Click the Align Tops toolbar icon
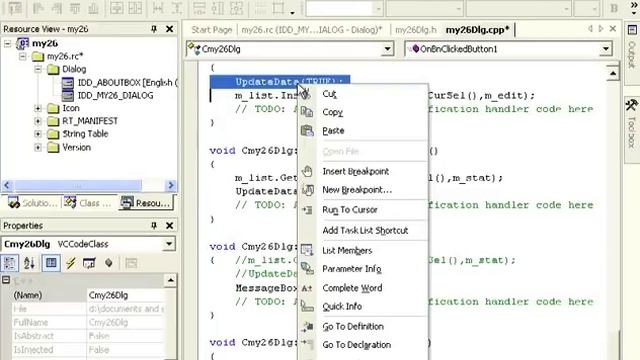Image resolution: width=640 pixels, height=360 pixels. click(75, 8)
